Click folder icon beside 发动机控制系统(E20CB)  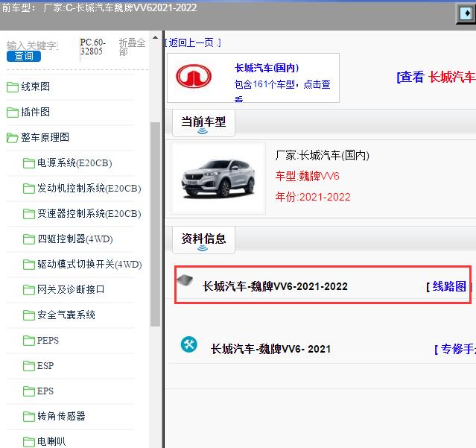coord(29,189)
